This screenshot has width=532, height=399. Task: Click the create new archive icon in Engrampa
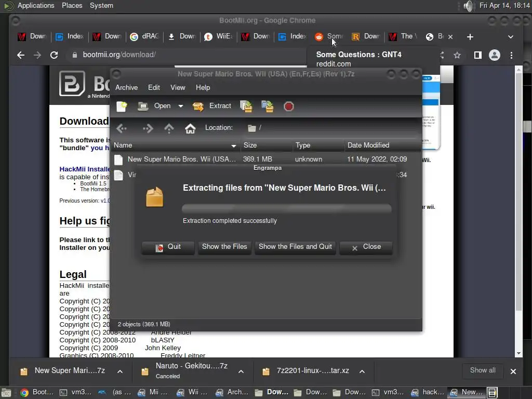pos(122,106)
